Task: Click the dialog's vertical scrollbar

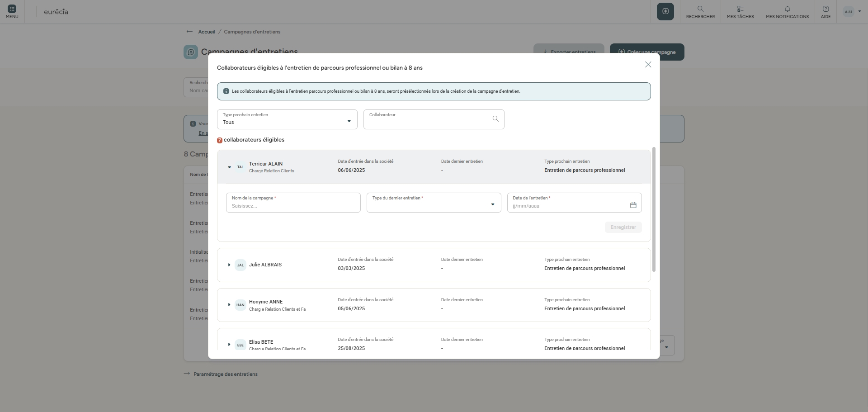Action: 654,209
